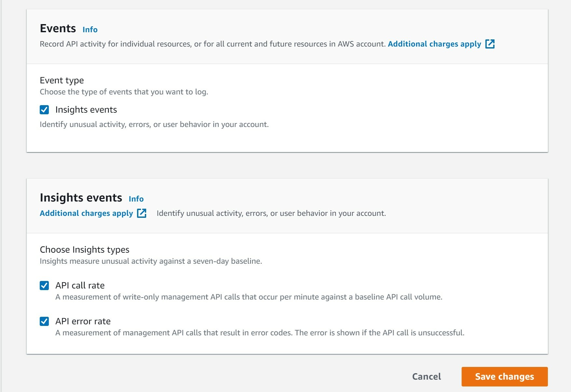Click the checkmark icon on API call rate
571x392 pixels.
click(44, 286)
